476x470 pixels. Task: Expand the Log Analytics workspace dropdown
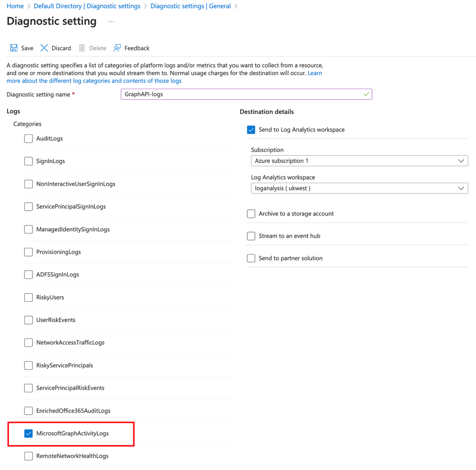[x=359, y=188]
